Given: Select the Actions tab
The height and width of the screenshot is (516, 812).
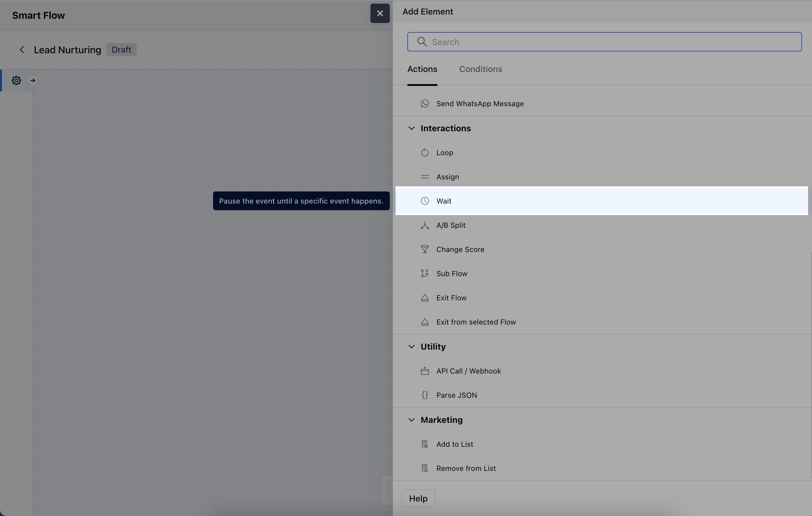Looking at the screenshot, I should click(x=422, y=69).
